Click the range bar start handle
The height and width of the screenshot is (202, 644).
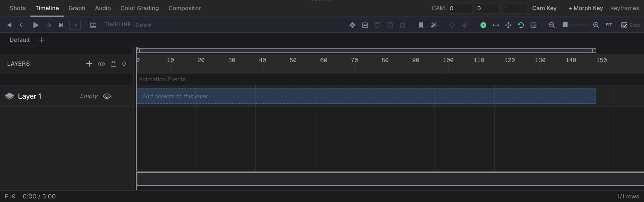click(139, 51)
